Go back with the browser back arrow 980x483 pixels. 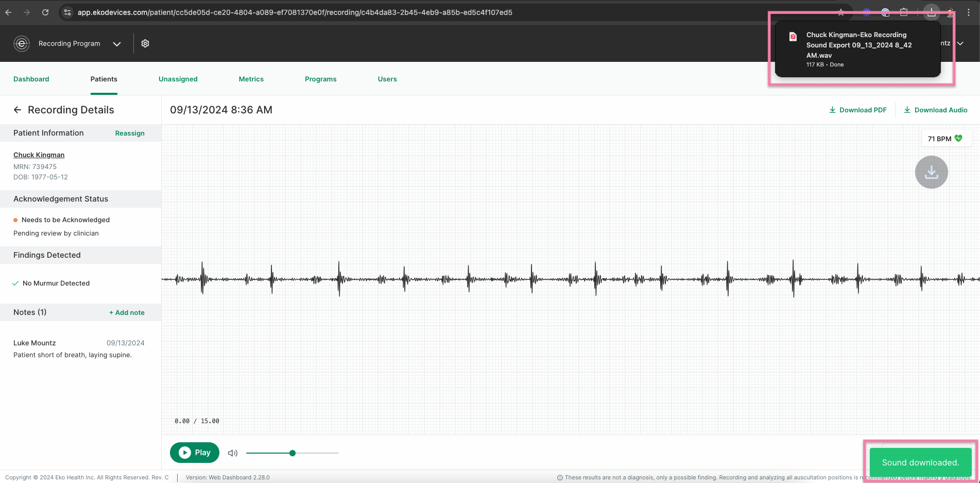[x=8, y=12]
